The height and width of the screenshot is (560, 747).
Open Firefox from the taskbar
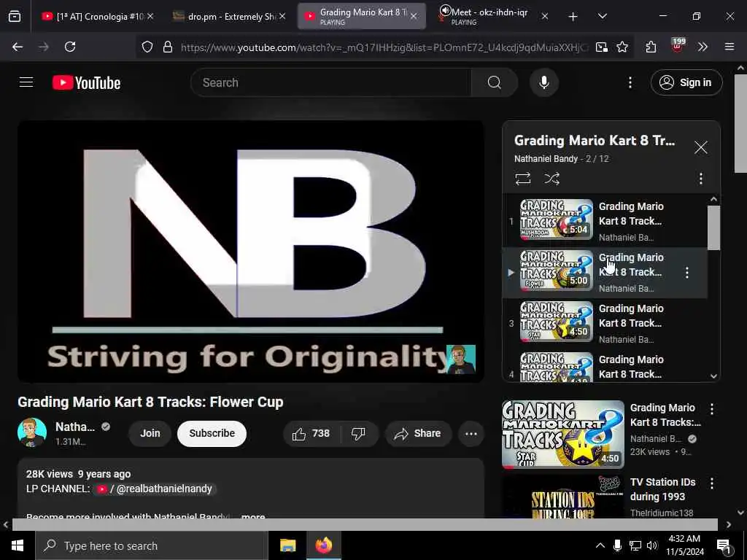[x=323, y=545]
